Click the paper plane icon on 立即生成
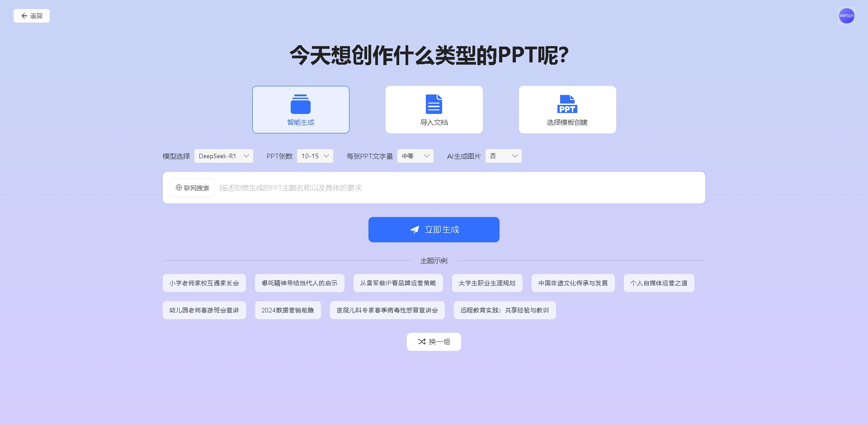The image size is (868, 425). click(x=415, y=230)
